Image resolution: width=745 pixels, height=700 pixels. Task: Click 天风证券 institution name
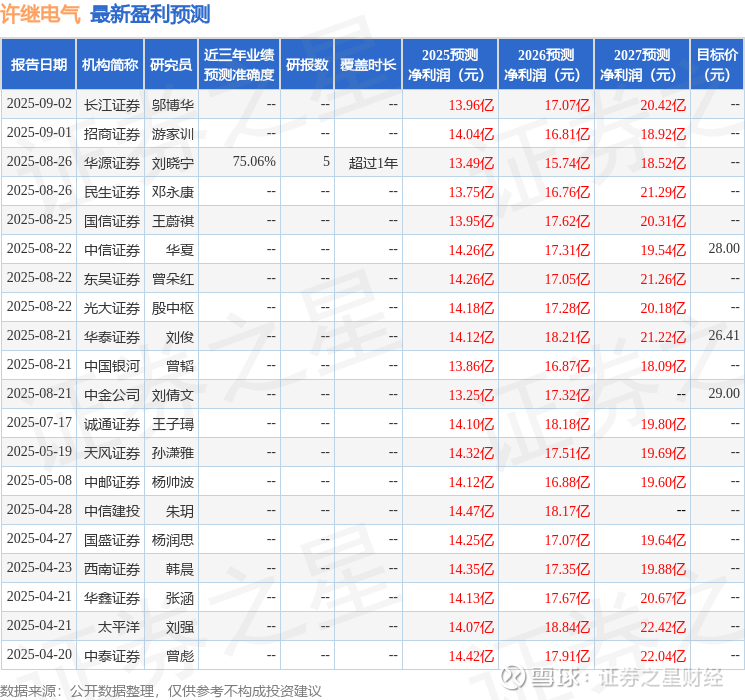click(112, 453)
